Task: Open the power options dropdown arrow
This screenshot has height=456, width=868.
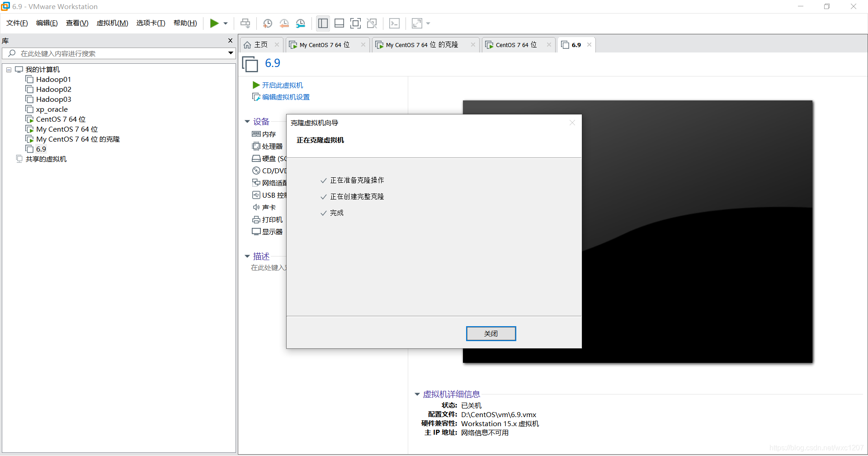Action: tap(226, 24)
